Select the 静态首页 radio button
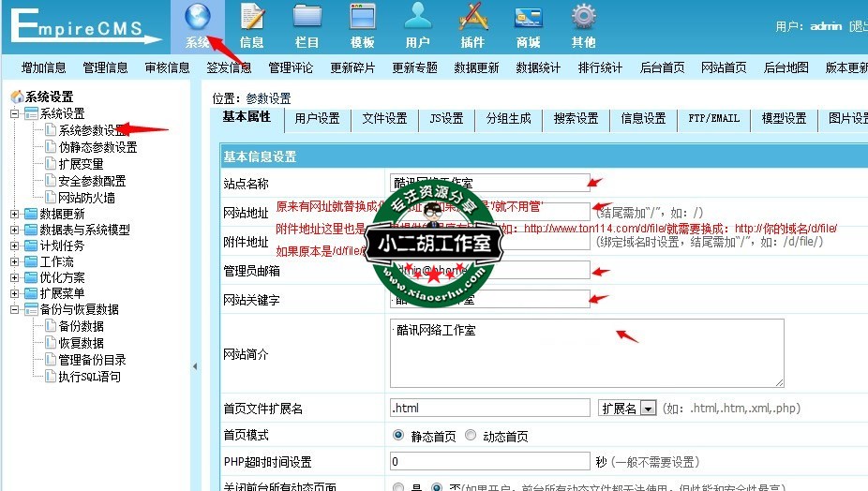868x491 pixels. (398, 436)
